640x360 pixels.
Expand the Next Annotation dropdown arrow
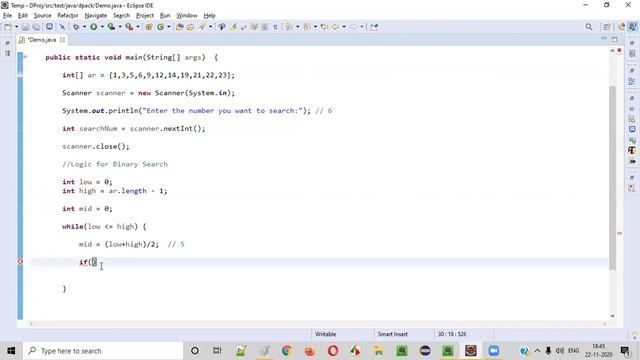pos(297,27)
